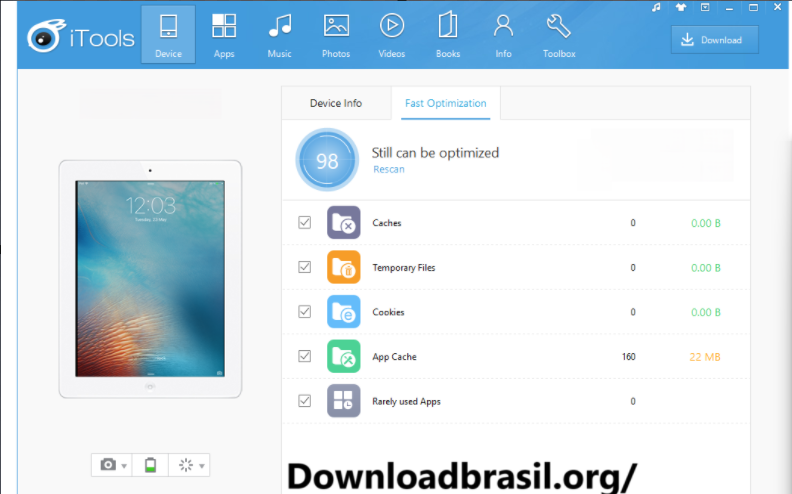Open the Apps section
Image resolution: width=792 pixels, height=494 pixels.
coord(224,34)
